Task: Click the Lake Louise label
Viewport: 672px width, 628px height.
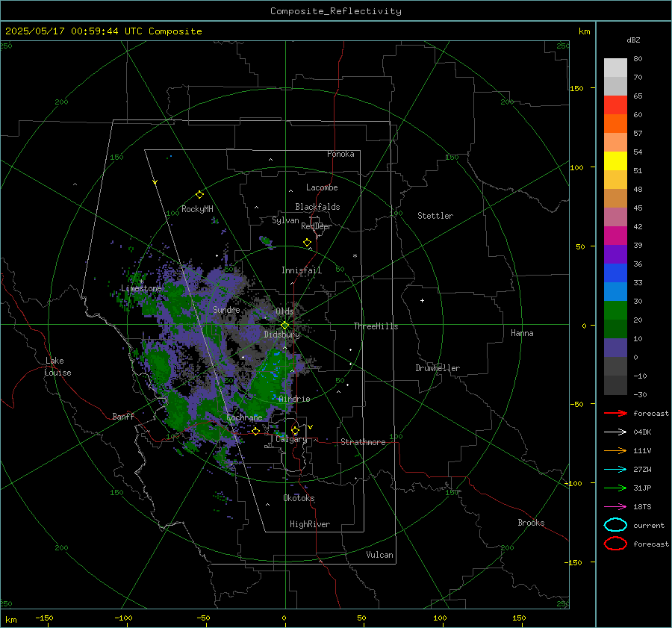Action: [57, 367]
